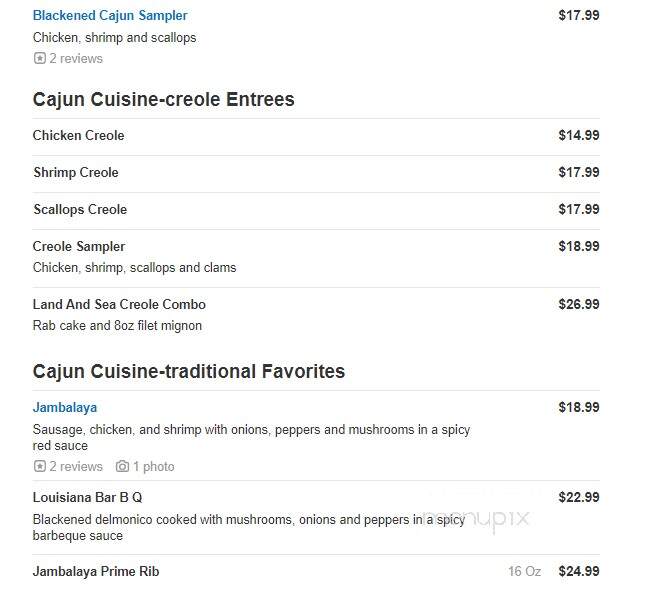Image resolution: width=655 pixels, height=601 pixels.
Task: Click the camera icon under Jambalaya
Action: (122, 466)
